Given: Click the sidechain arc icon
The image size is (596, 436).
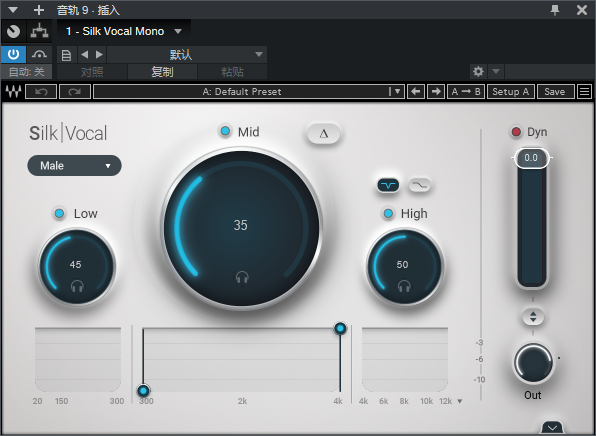Looking at the screenshot, I should click(40, 55).
